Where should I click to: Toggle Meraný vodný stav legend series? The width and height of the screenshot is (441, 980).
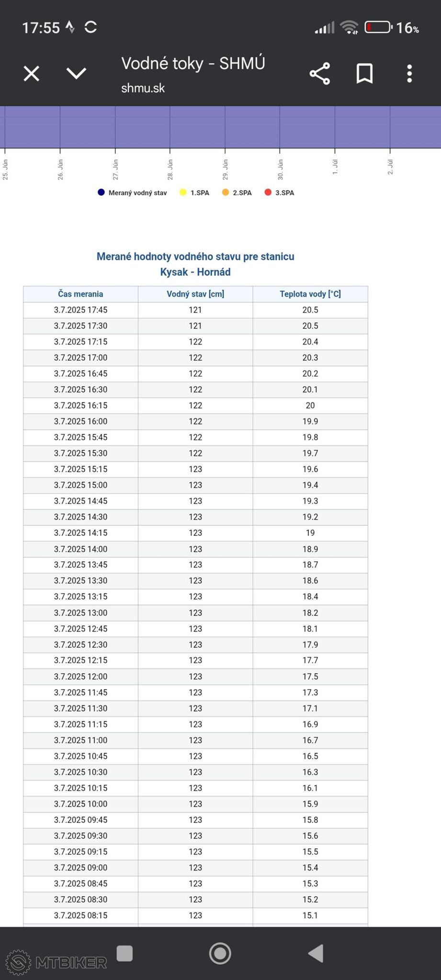[132, 193]
